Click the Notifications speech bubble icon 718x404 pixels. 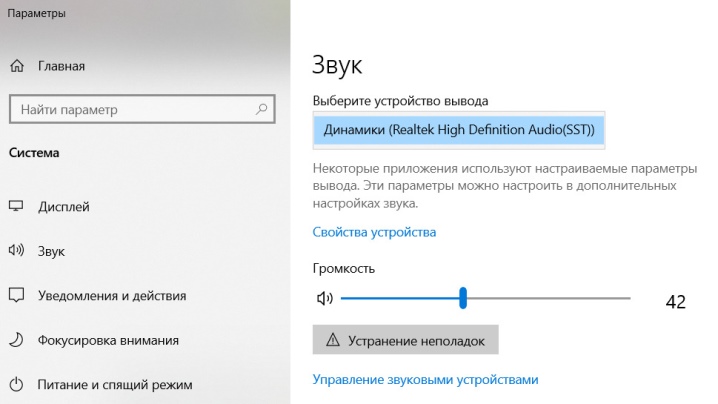pyautogui.click(x=16, y=295)
